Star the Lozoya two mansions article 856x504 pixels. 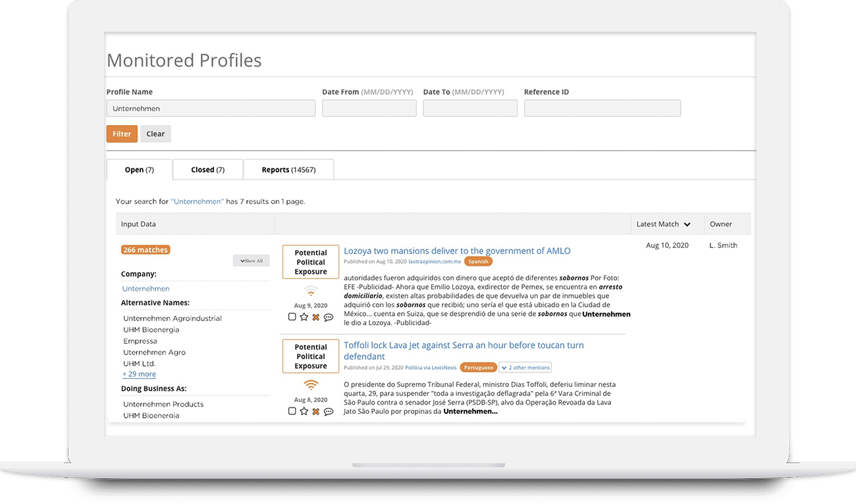[x=304, y=317]
